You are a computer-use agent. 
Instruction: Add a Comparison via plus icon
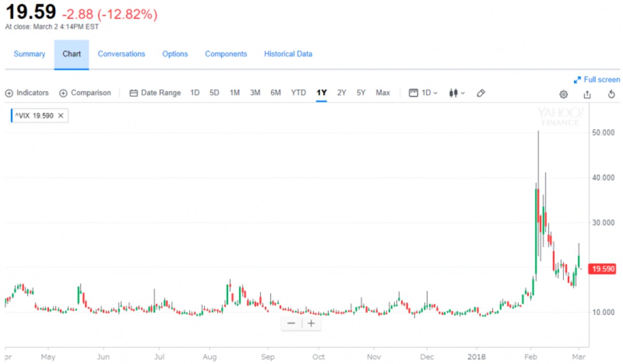click(x=63, y=93)
